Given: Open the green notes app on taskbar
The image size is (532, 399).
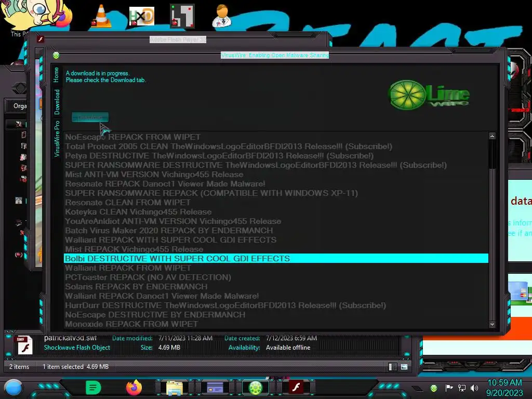Looking at the screenshot, I should click(x=94, y=388).
